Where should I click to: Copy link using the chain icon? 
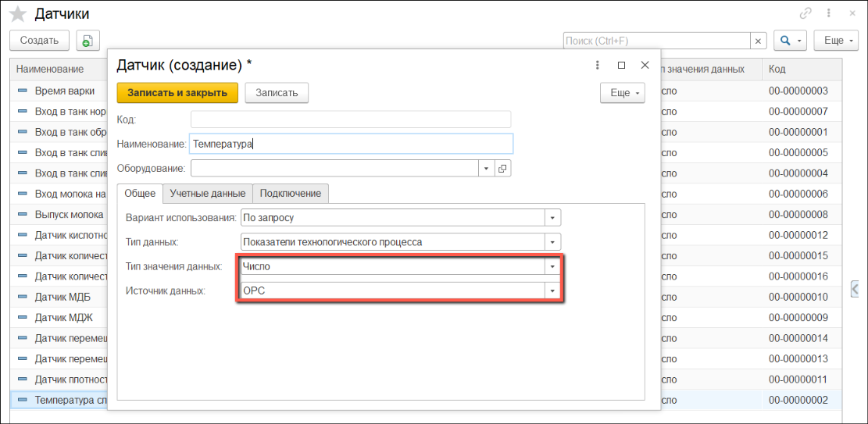click(x=805, y=14)
